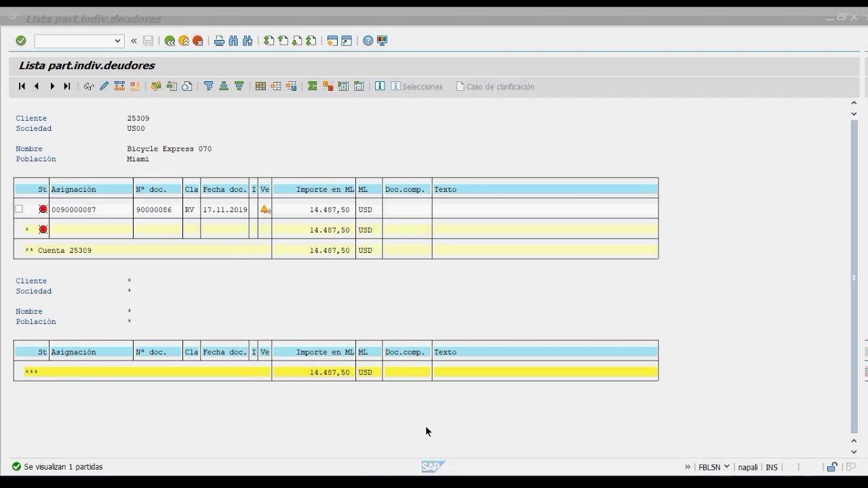
Task: Click the grand total row marked ***
Action: (x=336, y=372)
